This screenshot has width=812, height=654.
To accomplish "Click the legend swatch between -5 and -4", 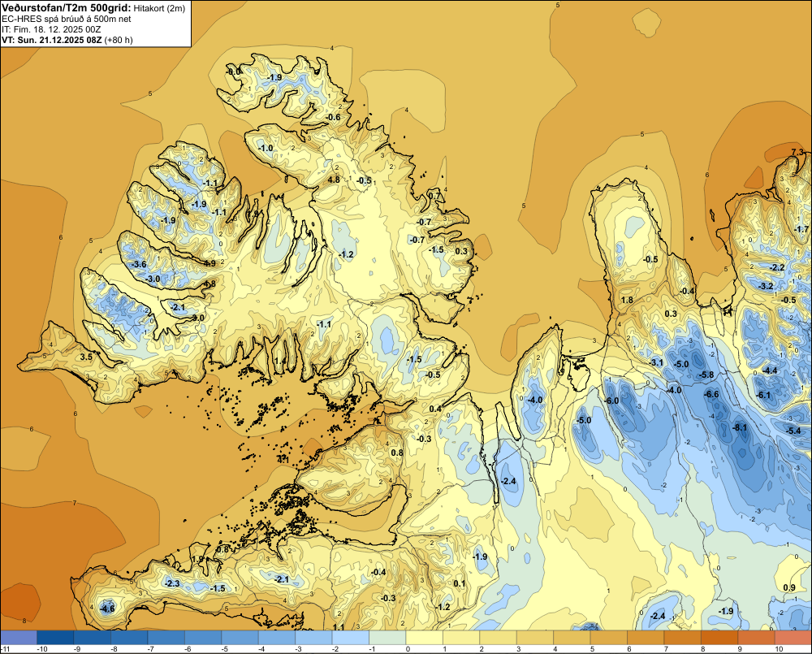I will [240, 637].
